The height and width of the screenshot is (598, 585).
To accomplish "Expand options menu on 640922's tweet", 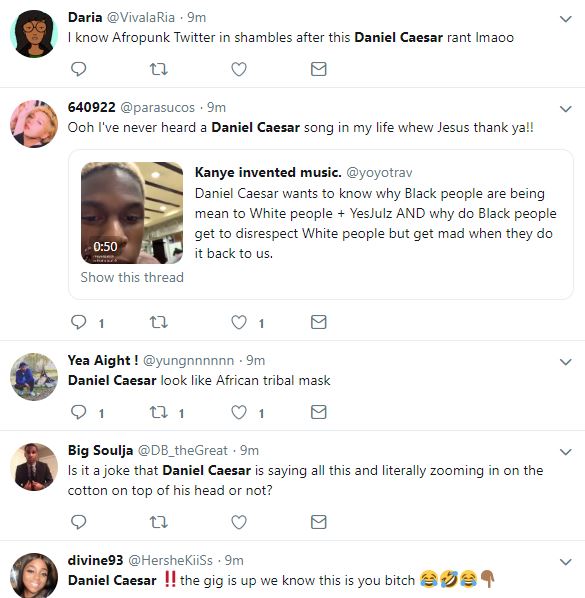I will click(566, 109).
